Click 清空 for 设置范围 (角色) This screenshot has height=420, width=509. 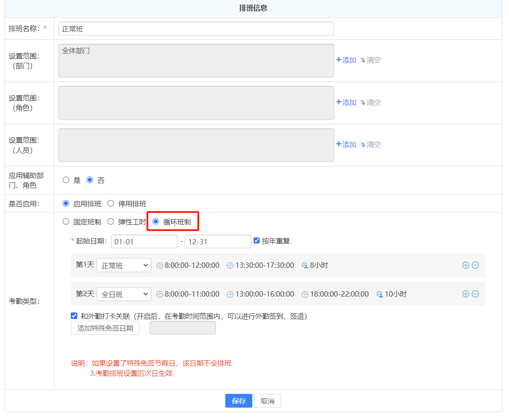(x=370, y=103)
